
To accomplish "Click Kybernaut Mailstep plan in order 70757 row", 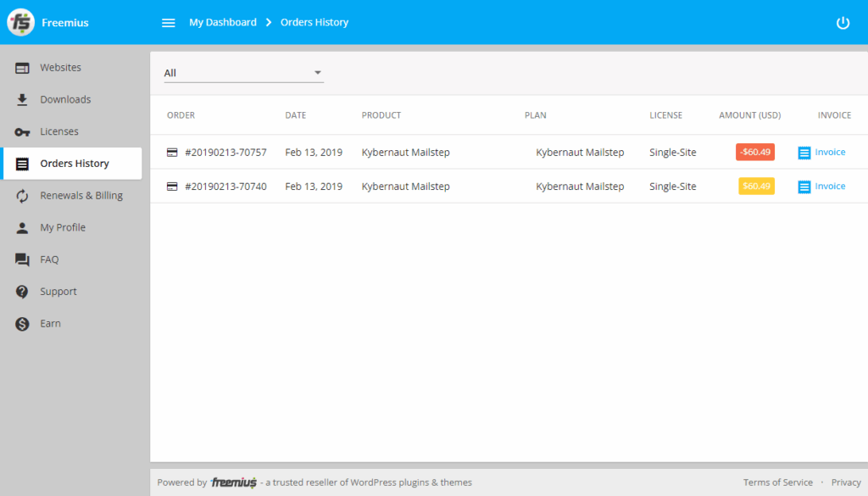I will coord(580,153).
